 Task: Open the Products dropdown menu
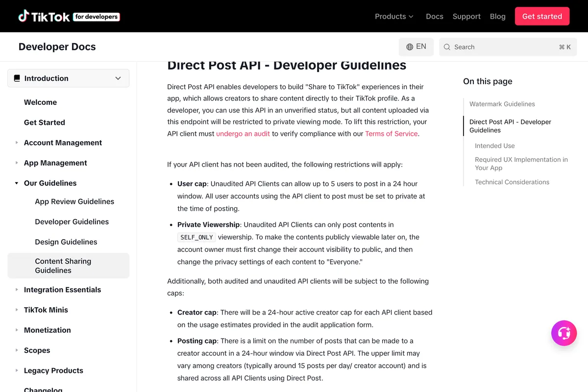(394, 16)
